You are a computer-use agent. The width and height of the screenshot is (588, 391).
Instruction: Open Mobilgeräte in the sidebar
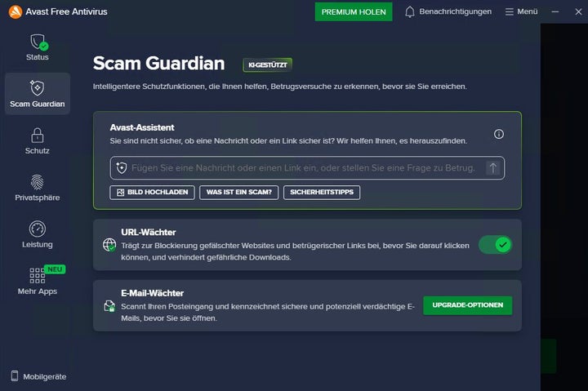click(38, 376)
